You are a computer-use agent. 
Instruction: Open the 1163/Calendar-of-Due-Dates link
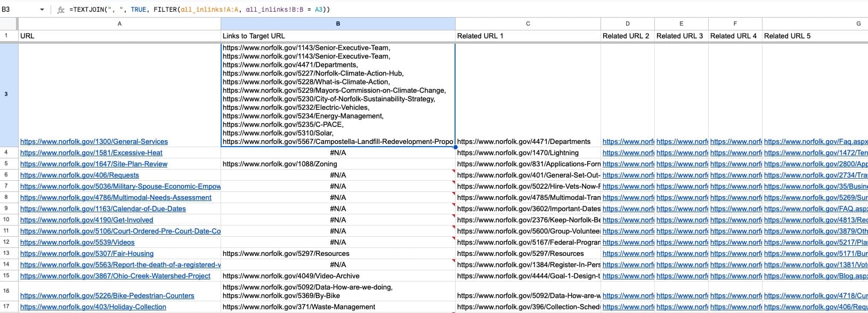click(x=103, y=209)
